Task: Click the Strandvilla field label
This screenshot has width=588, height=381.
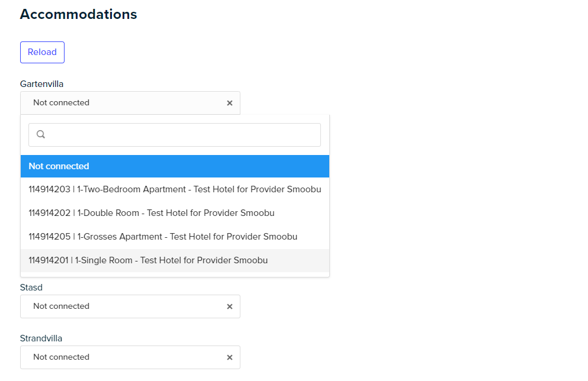Action: 41,338
